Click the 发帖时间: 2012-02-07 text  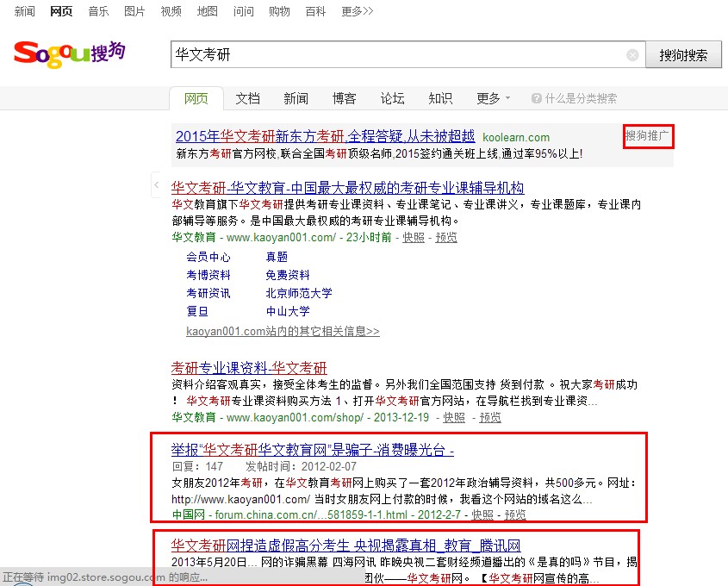click(x=301, y=467)
